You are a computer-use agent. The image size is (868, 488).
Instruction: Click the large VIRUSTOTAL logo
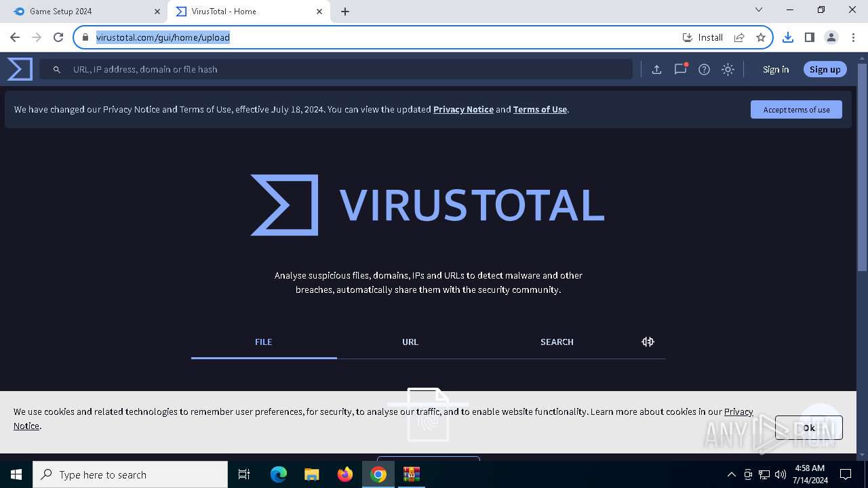(427, 205)
